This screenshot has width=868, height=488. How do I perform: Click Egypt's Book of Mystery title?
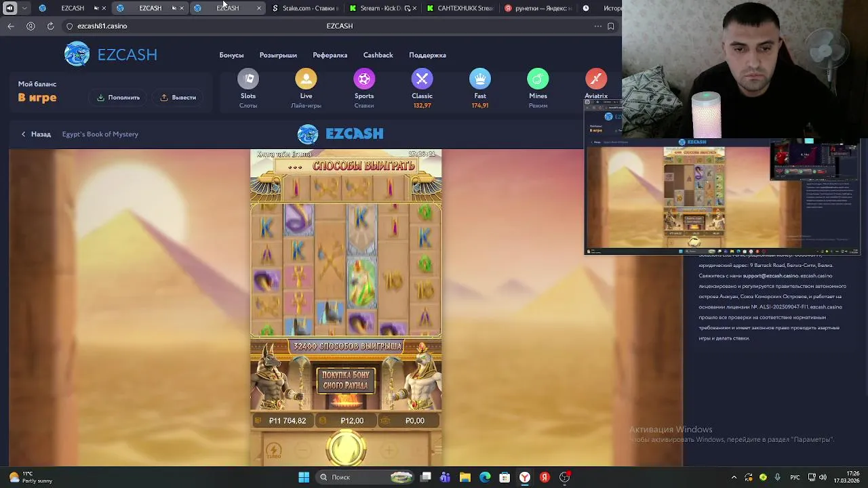[x=100, y=134]
